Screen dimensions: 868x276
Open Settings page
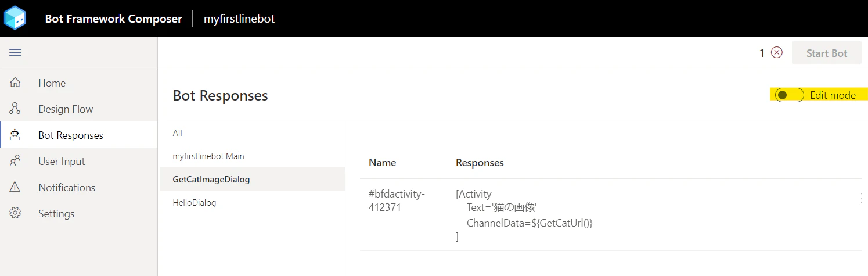[x=79, y=213]
